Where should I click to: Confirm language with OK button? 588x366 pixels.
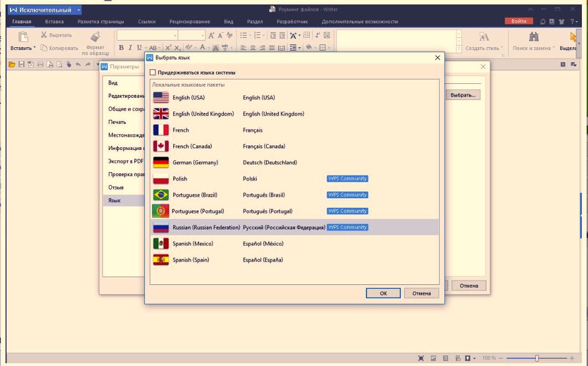coord(383,293)
